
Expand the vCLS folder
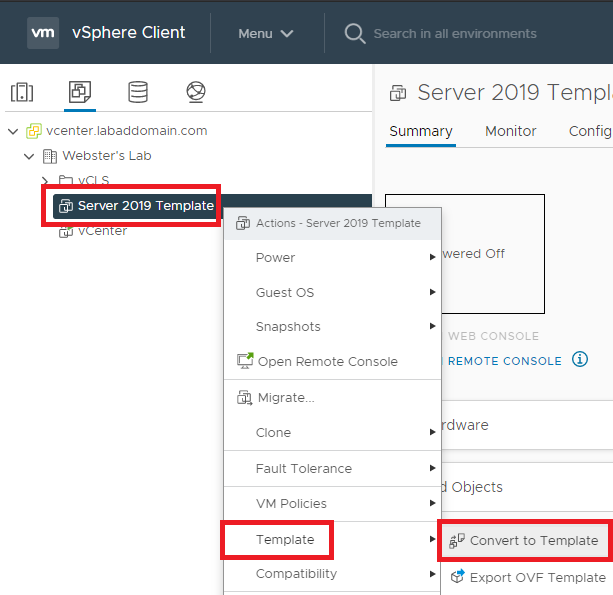point(45,181)
